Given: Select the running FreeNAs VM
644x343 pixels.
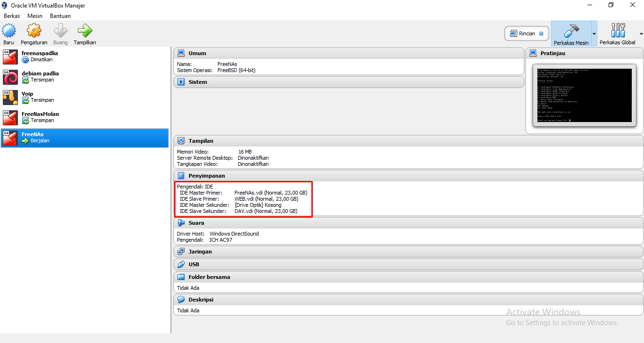Looking at the screenshot, I should [84, 138].
